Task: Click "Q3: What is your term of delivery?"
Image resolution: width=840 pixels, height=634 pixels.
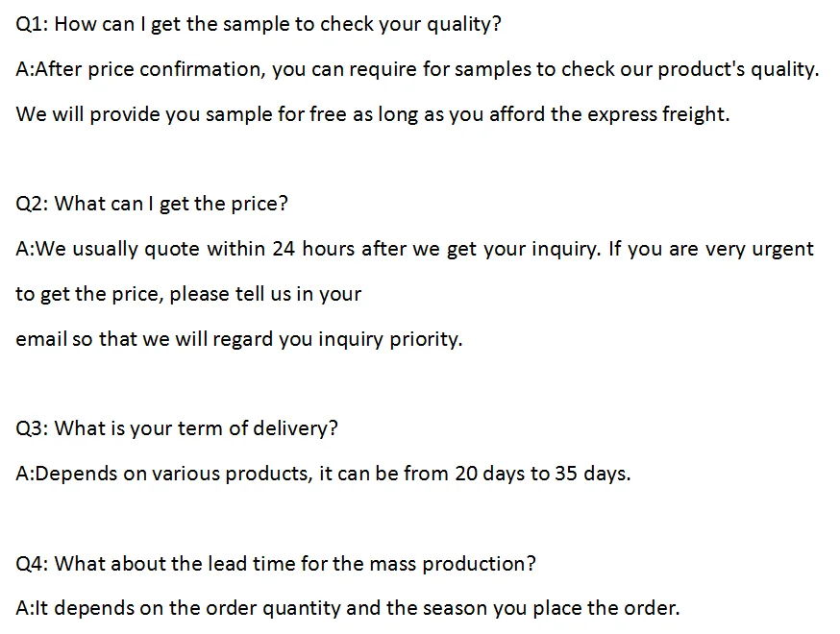Action: coord(177,428)
